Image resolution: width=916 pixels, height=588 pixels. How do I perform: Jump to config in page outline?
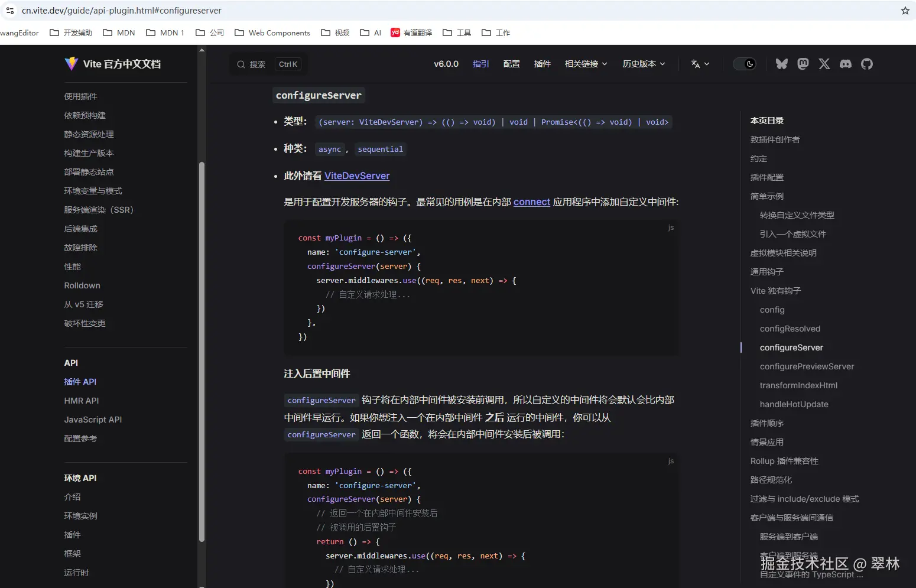(772, 310)
